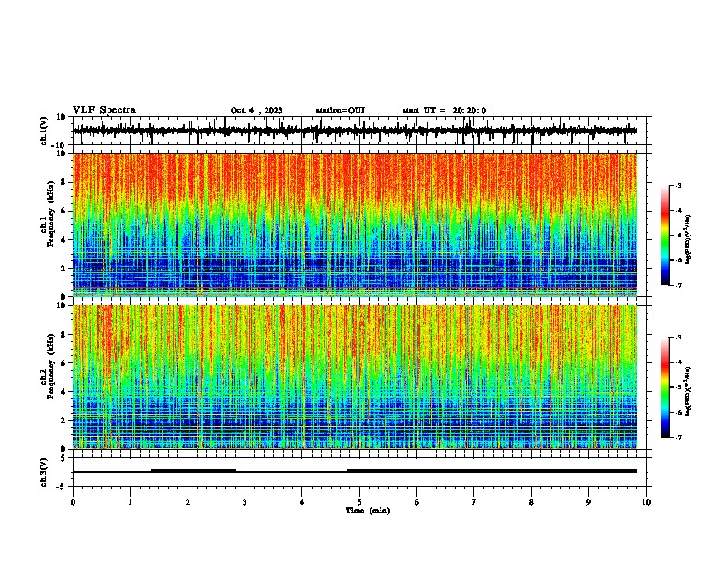Viewport: 728px width, 563px height.
Task: Click time axis tick label "7"
Action: pos(474,502)
